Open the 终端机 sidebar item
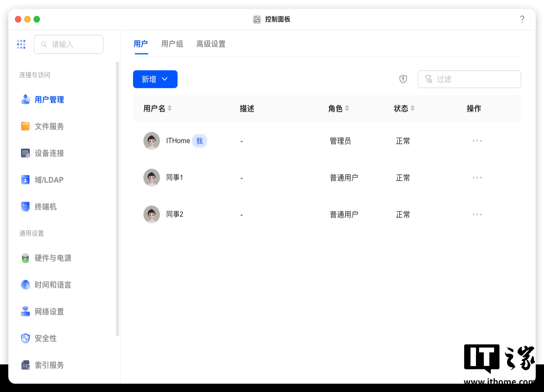Image resolution: width=544 pixels, height=392 pixels. (39, 206)
